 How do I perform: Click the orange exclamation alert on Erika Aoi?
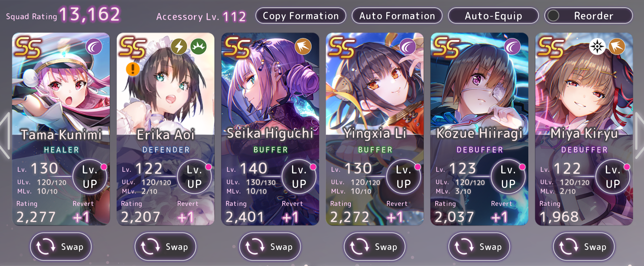(x=133, y=69)
